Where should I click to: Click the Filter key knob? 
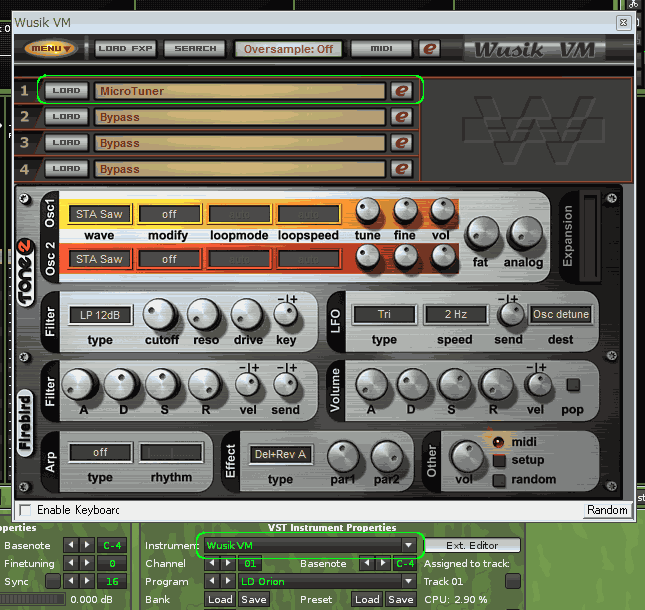[285, 314]
